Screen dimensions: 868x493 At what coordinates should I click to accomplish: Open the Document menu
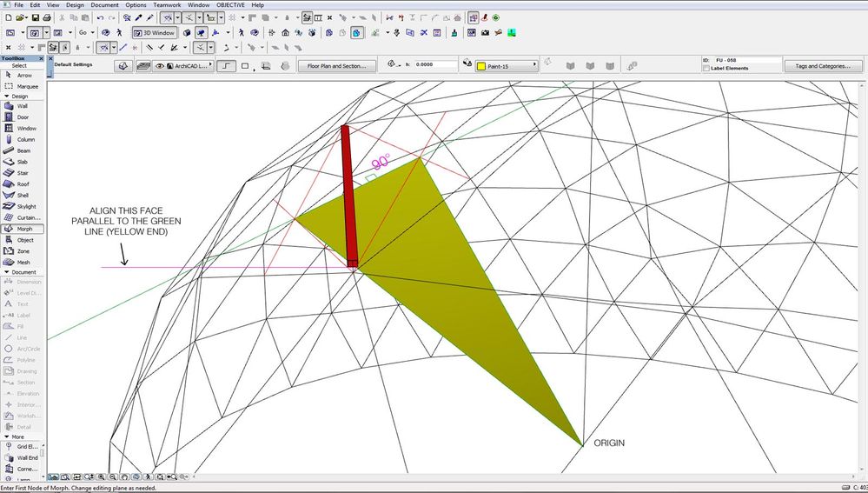(x=104, y=5)
